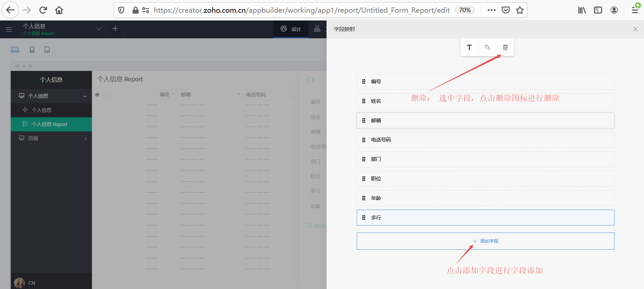Open the hamburger menu in app header
This screenshot has height=289, width=644.
(9, 30)
